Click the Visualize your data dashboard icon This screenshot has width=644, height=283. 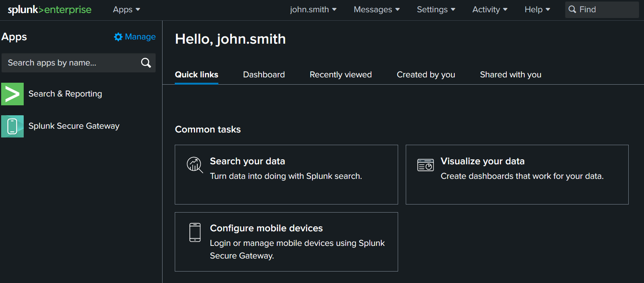click(425, 165)
